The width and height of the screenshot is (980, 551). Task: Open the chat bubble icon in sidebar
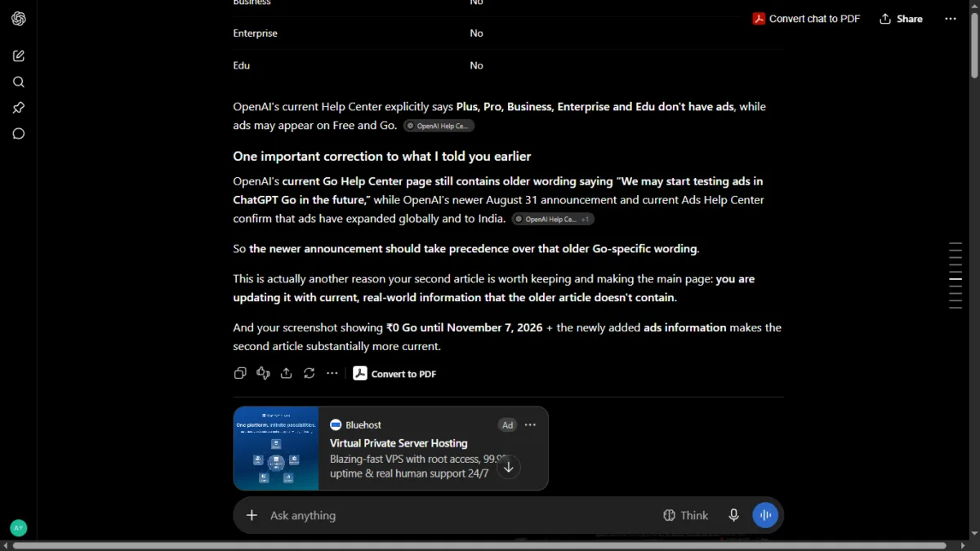tap(19, 134)
